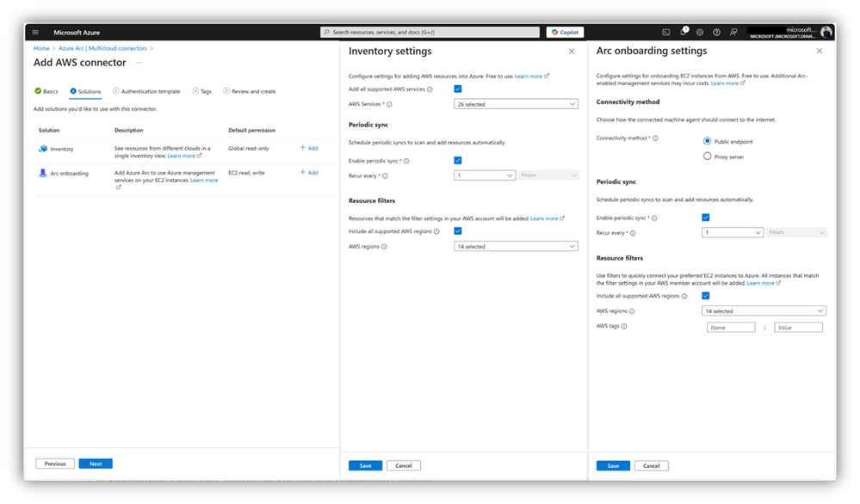Toggle Add all supported AWS services checkbox

click(x=458, y=89)
